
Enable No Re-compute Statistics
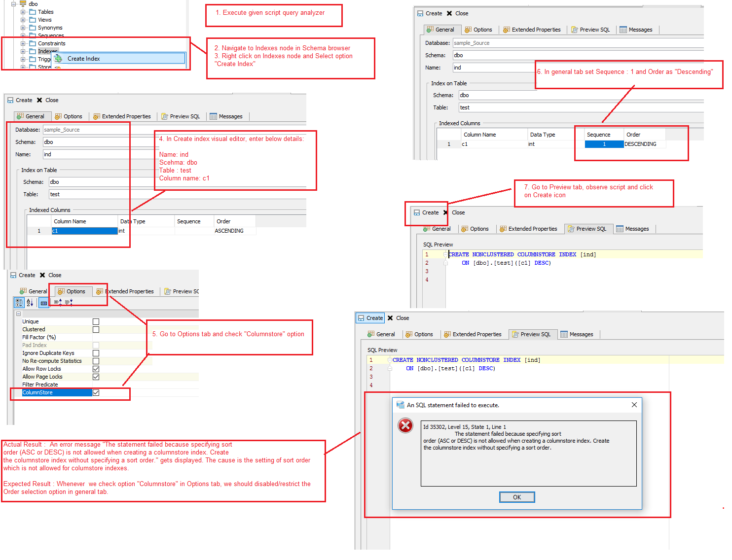tap(96, 361)
